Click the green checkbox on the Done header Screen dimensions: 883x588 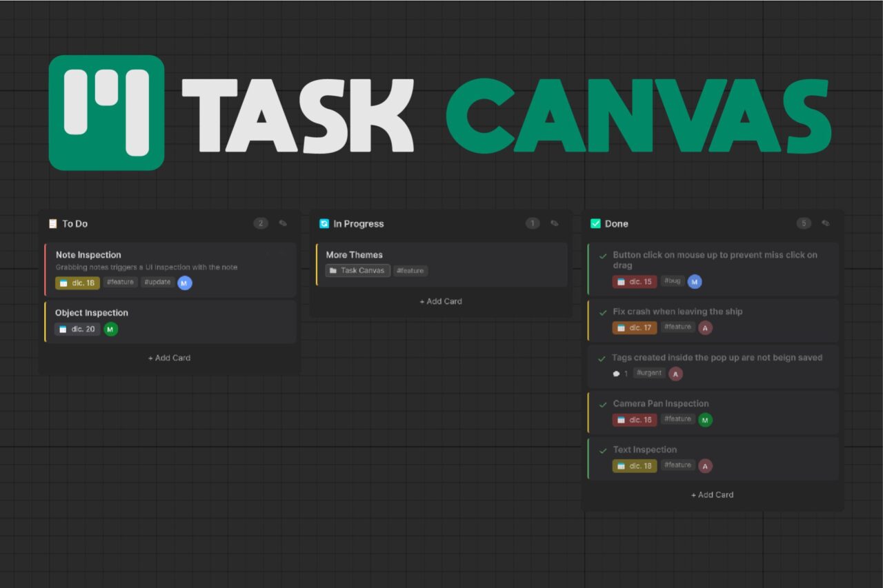[x=595, y=223]
